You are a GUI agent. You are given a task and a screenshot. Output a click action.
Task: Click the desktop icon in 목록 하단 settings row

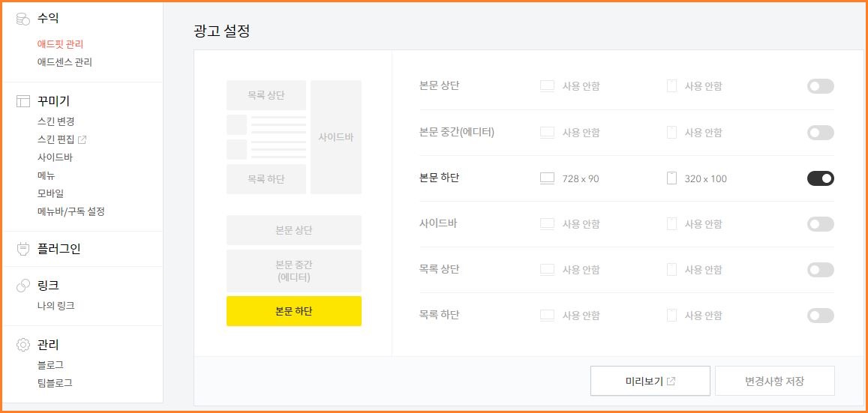pos(547,316)
